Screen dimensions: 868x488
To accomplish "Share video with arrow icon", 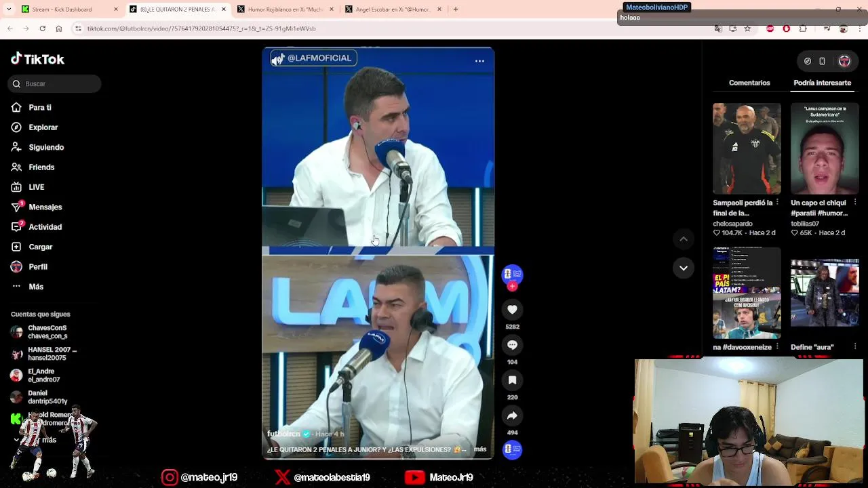I will pos(512,415).
